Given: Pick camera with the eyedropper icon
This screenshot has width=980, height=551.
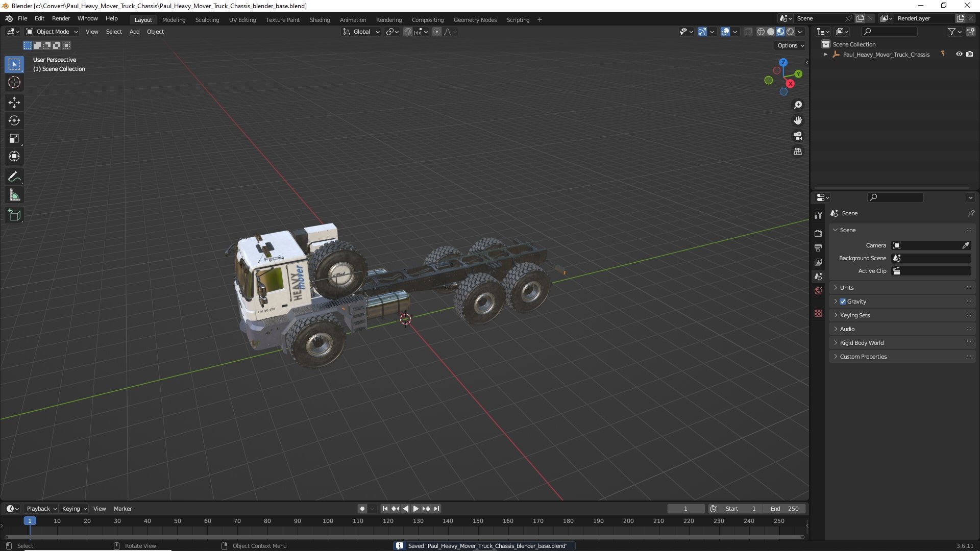Looking at the screenshot, I should pyautogui.click(x=966, y=245).
